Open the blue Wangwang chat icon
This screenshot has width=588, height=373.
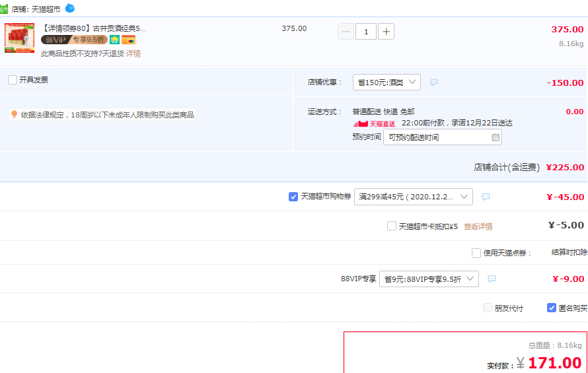tap(70, 8)
